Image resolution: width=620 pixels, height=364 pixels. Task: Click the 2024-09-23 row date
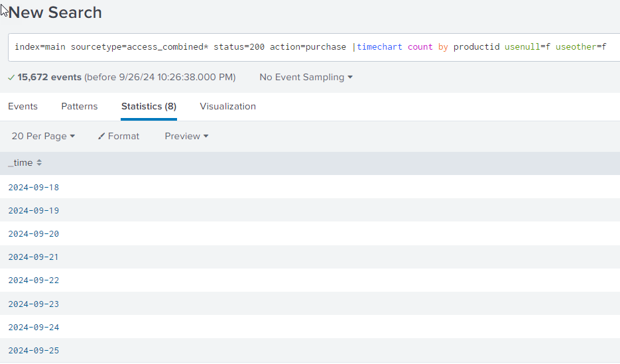tap(33, 304)
